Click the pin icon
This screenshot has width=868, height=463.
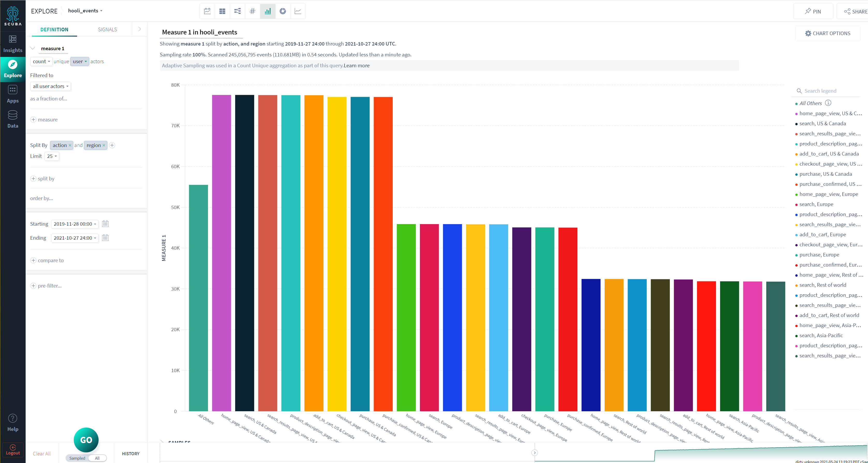point(808,11)
